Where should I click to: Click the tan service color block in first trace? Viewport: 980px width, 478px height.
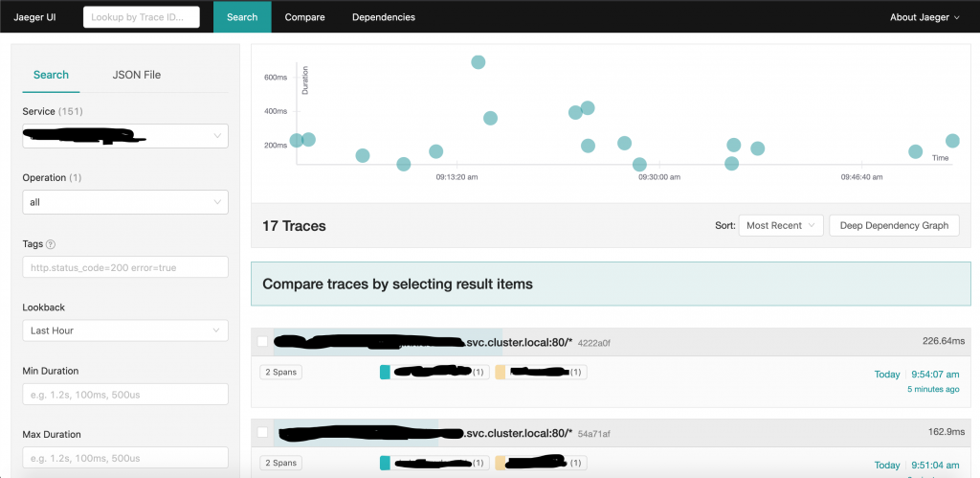coord(500,373)
